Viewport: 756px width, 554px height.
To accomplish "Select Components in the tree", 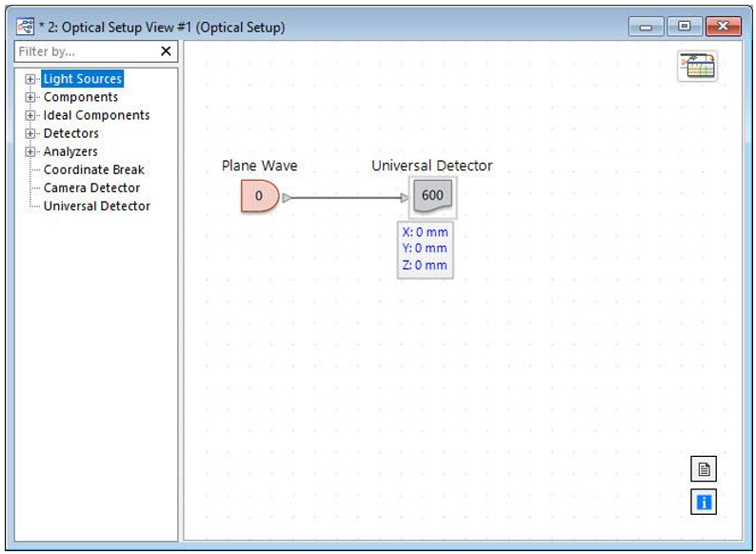I will pyautogui.click(x=81, y=97).
